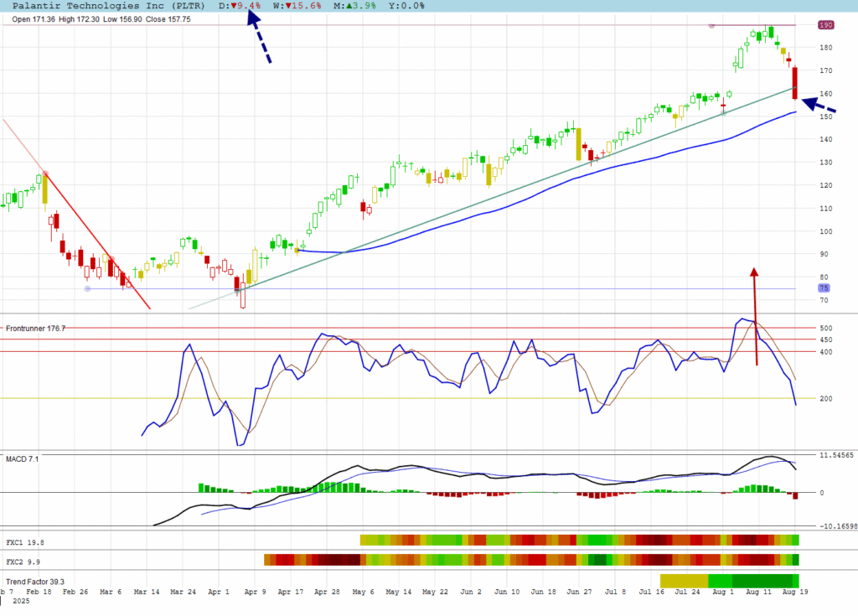The width and height of the screenshot is (858, 616).
Task: Click the May 14 date label
Action: (x=398, y=592)
